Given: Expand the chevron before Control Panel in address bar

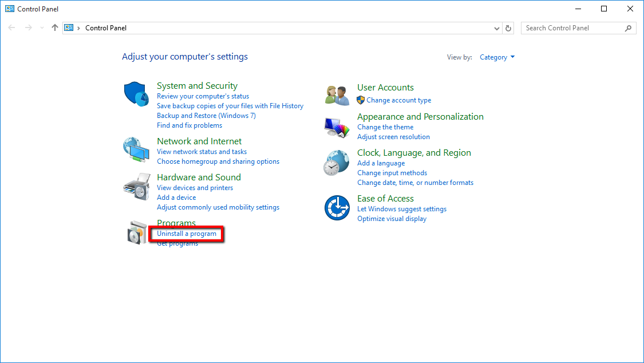Looking at the screenshot, I should [78, 28].
